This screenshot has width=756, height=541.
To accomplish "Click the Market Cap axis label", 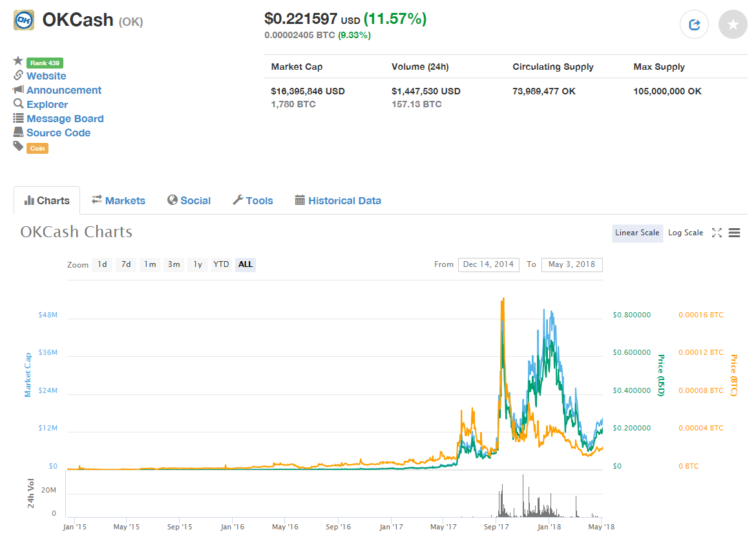I will pyautogui.click(x=28, y=375).
